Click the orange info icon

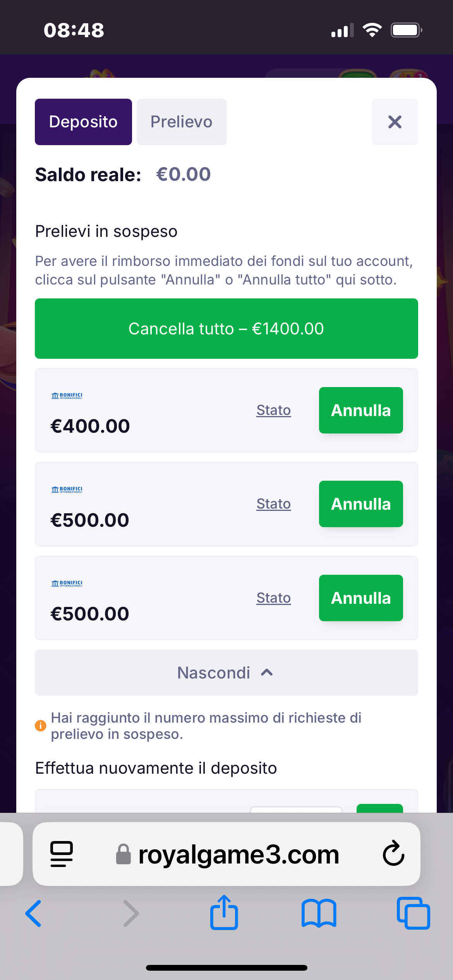(41, 726)
